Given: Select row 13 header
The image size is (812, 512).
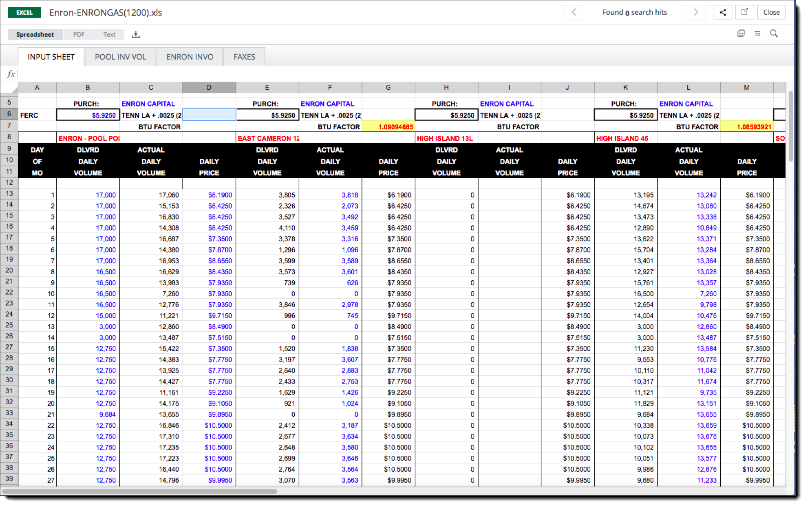Looking at the screenshot, I should pos(9,194).
